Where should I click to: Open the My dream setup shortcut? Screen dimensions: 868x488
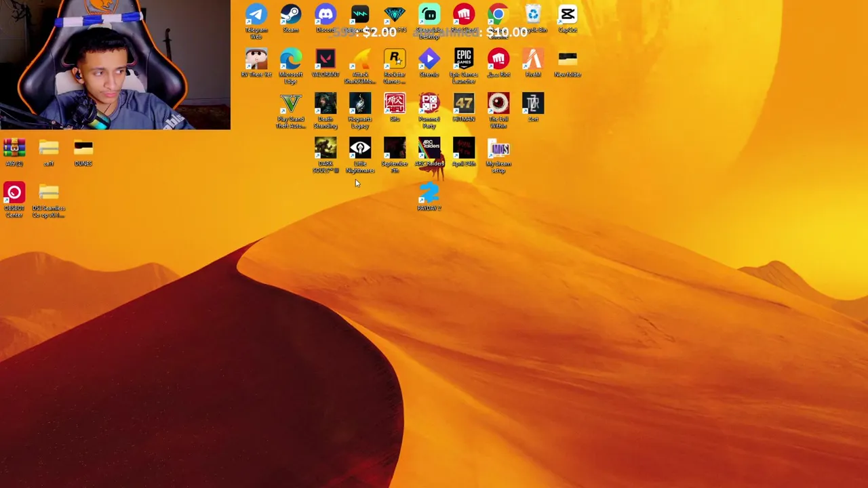point(498,155)
